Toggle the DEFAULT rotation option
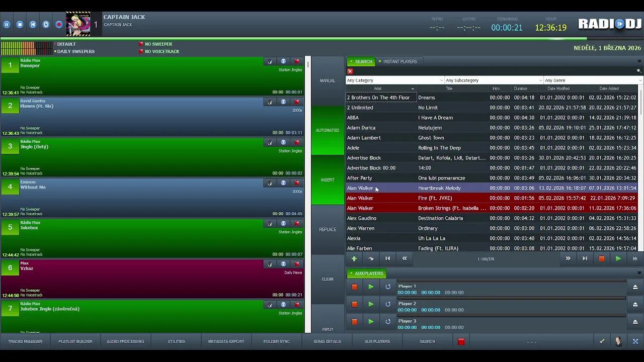Viewport: 644px width, 362px height. (x=65, y=44)
